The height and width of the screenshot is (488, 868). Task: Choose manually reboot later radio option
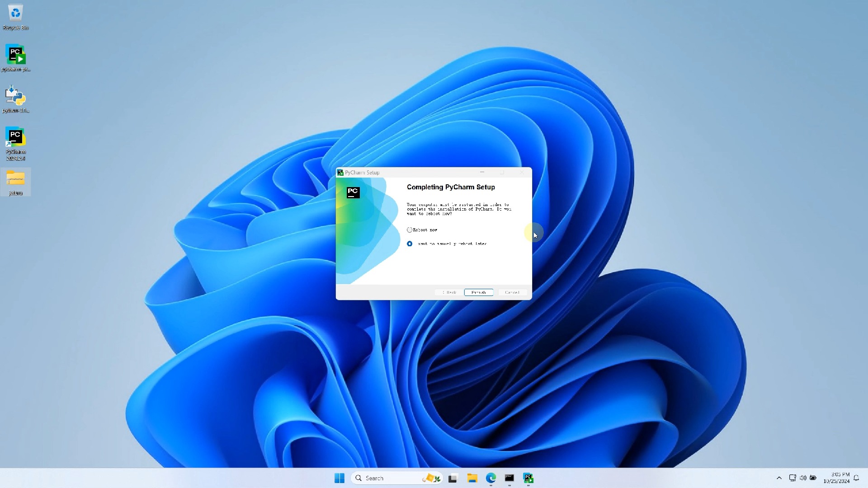pyautogui.click(x=410, y=244)
